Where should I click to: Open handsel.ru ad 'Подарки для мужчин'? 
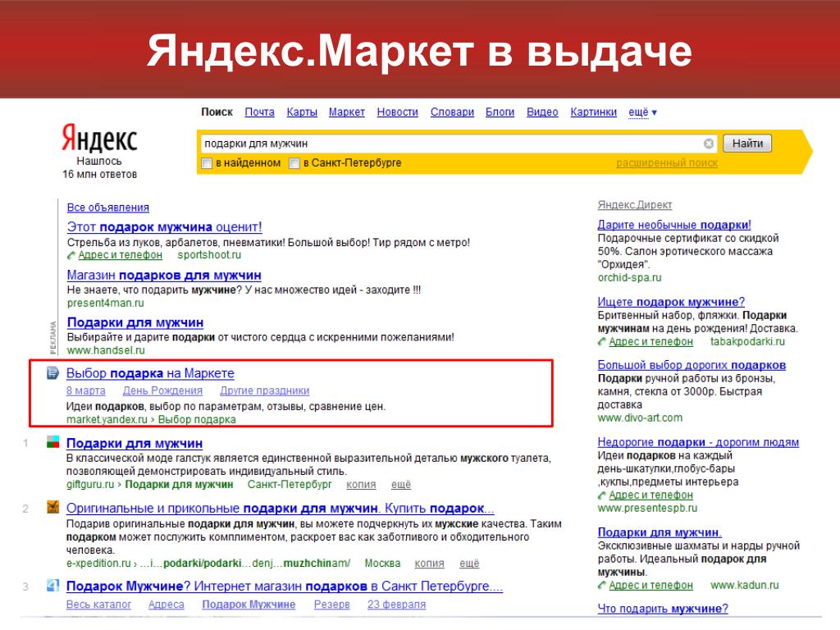tap(135, 322)
